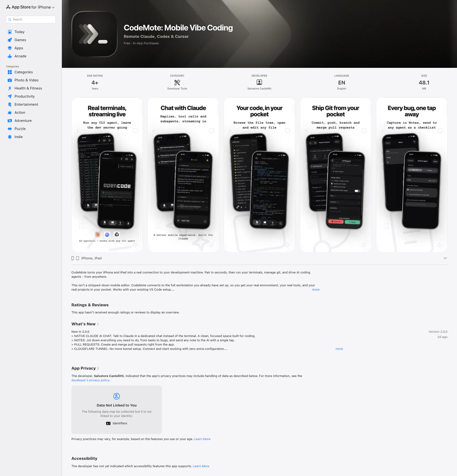Open 'Your code, in your pocket' screenshot
Screen dimensions: 457x476
click(x=259, y=175)
